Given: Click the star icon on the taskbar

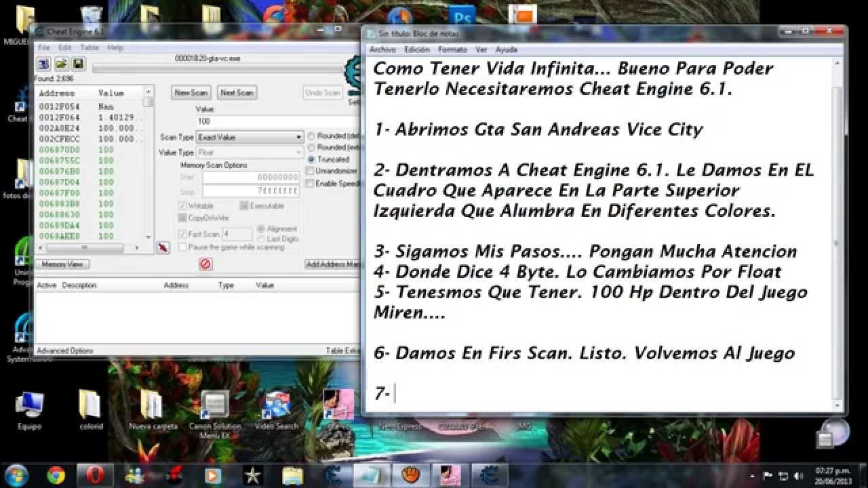Looking at the screenshot, I should (252, 475).
